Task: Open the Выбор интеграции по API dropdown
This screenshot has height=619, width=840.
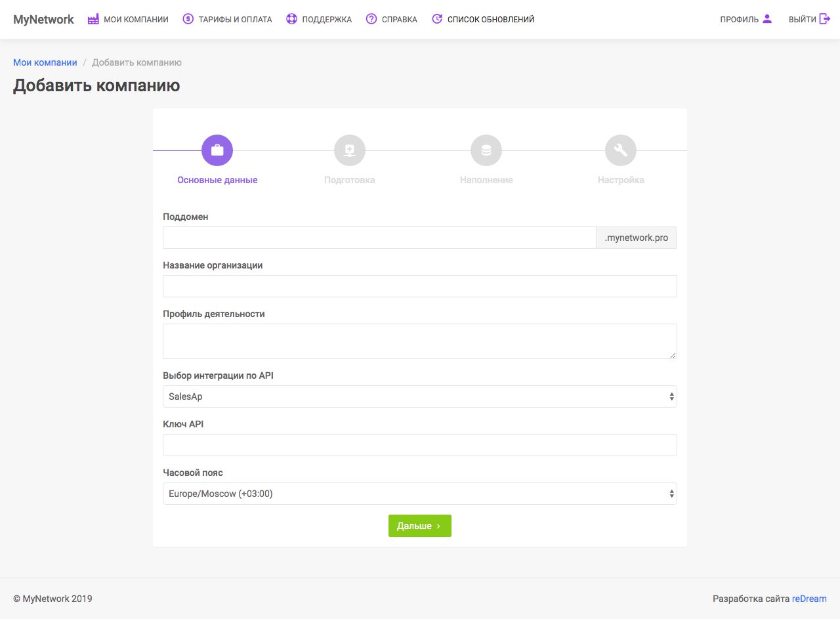Action: click(419, 396)
